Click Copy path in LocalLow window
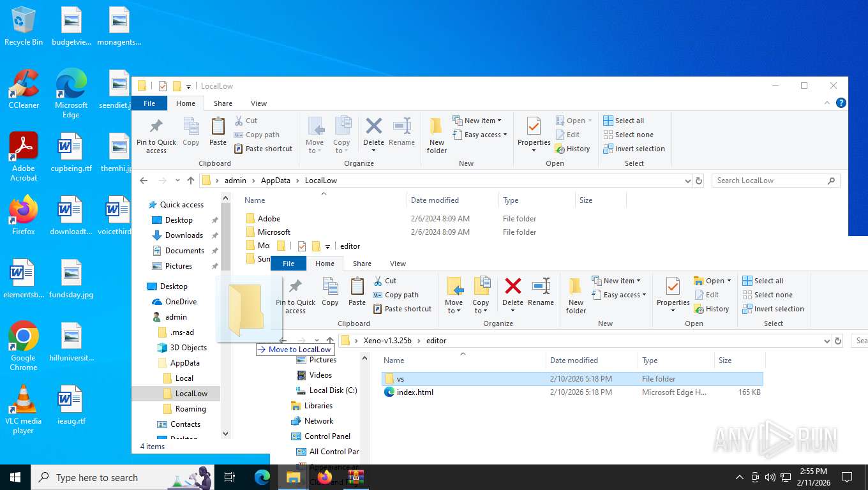 pyautogui.click(x=257, y=135)
